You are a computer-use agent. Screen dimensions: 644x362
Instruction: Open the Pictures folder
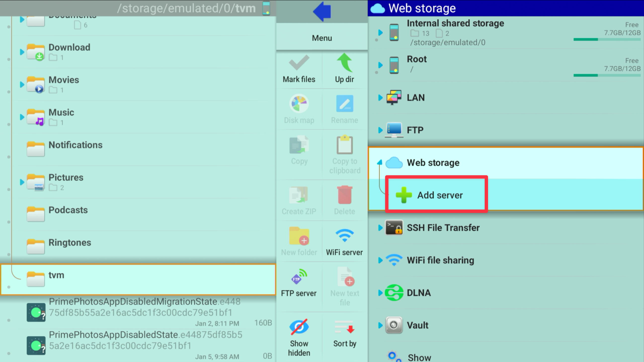point(66,177)
